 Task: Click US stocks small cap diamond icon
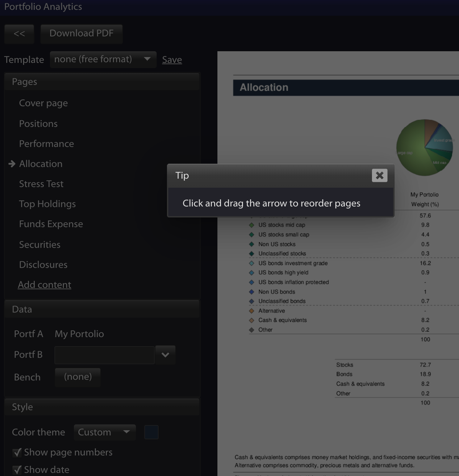click(252, 235)
